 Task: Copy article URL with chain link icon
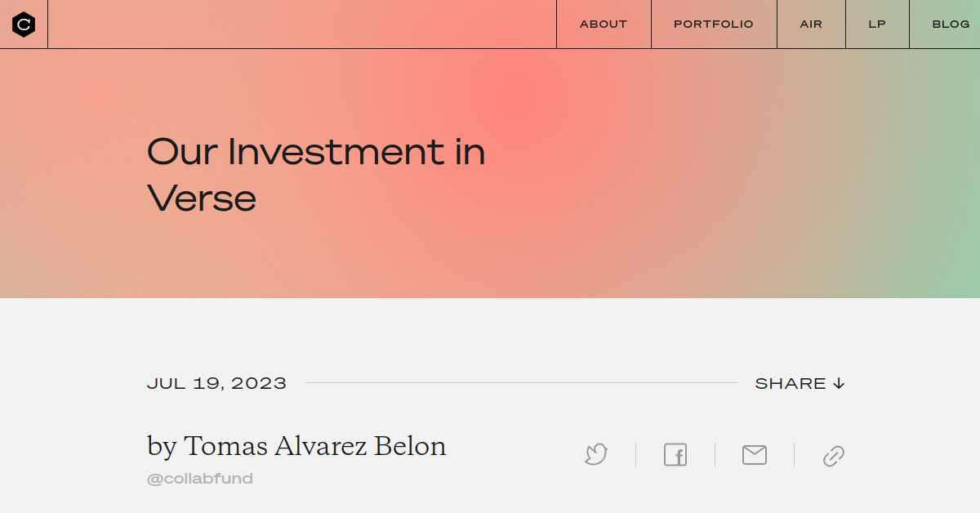click(x=833, y=455)
